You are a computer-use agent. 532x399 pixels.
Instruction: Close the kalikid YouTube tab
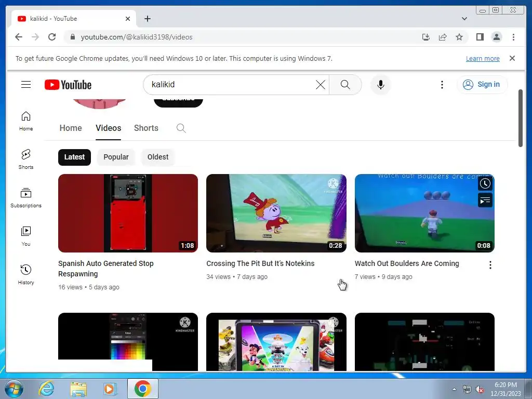(x=128, y=19)
